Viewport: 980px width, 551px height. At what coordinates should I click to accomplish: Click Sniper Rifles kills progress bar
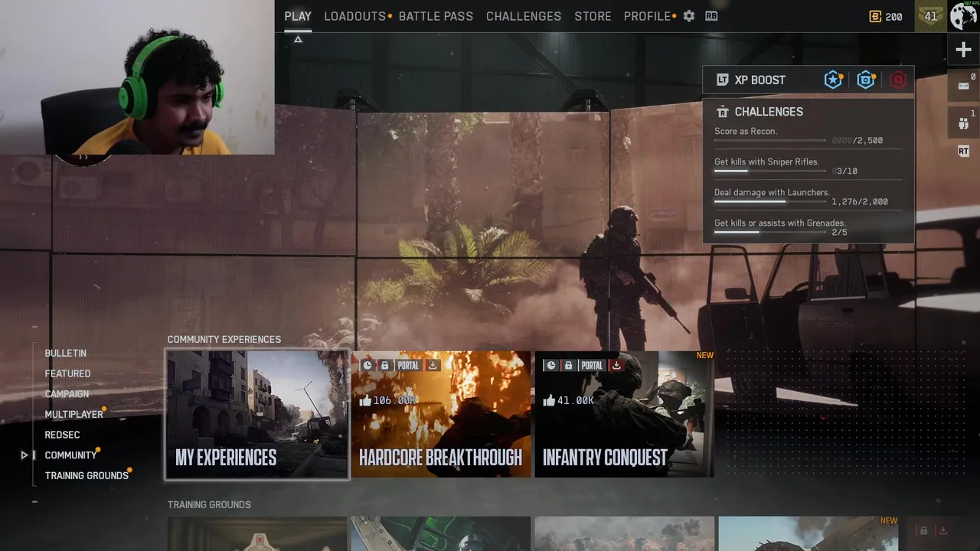770,171
